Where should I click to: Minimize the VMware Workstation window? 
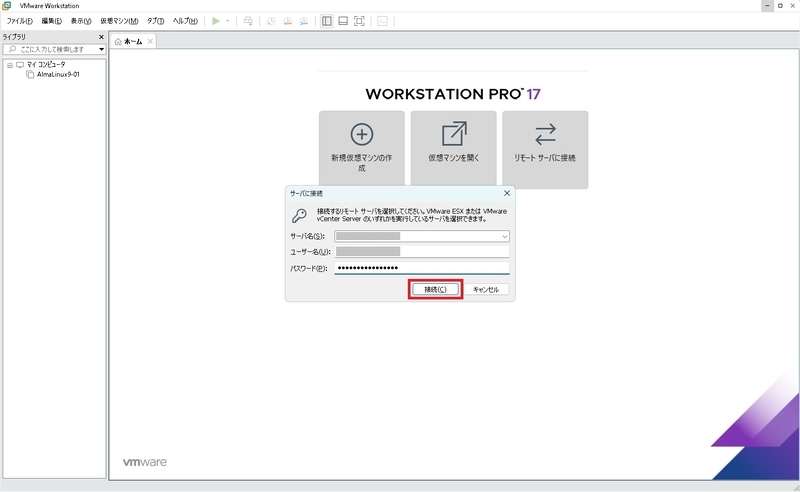pos(767,6)
